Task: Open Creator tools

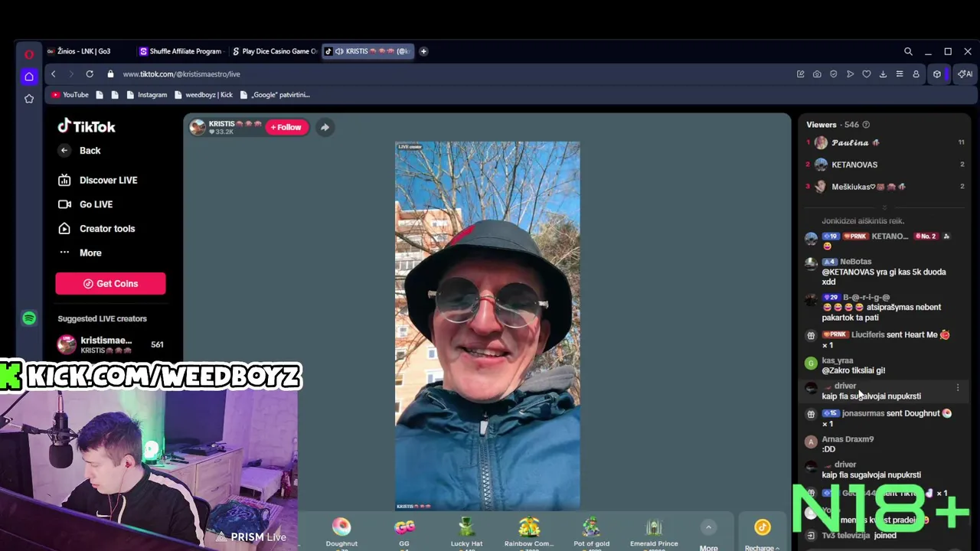Action: click(107, 229)
